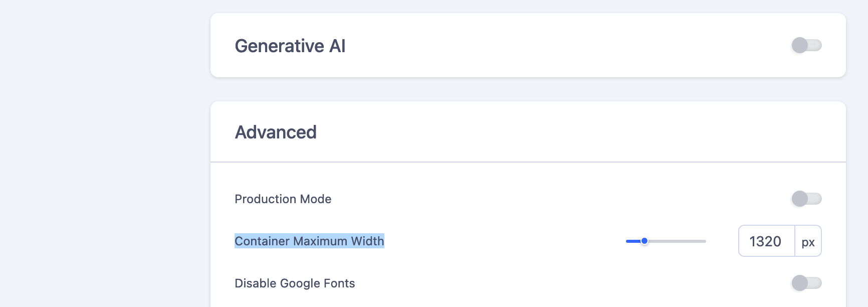This screenshot has width=868, height=307.
Task: Click the highlighted Container Maximum Width label
Action: coord(309,241)
